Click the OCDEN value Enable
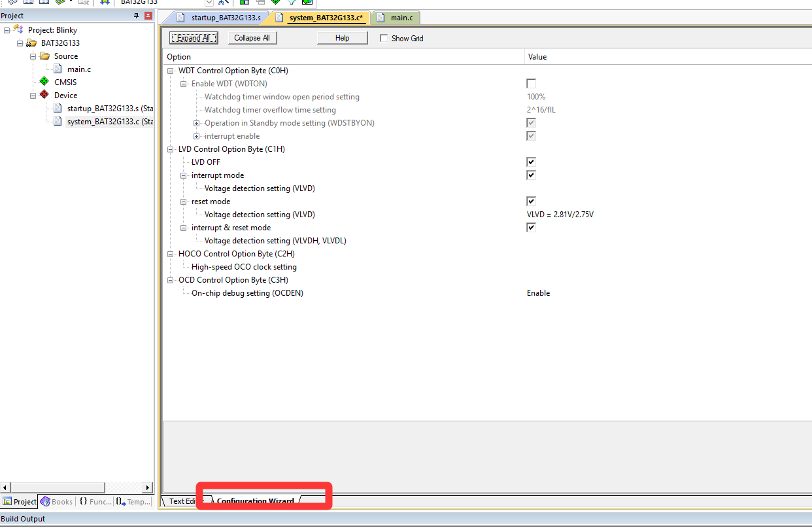The height and width of the screenshot is (528, 812). pyautogui.click(x=538, y=293)
